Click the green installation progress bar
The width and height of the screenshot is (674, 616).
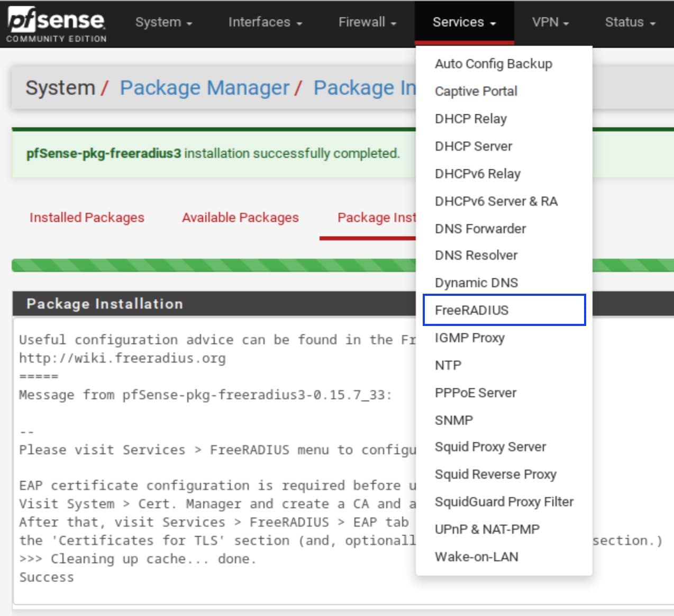(214, 265)
